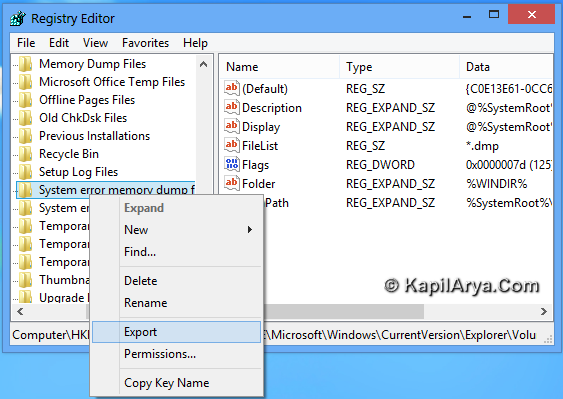Select the Recycle Bin key
This screenshot has height=399, width=563.
(69, 154)
